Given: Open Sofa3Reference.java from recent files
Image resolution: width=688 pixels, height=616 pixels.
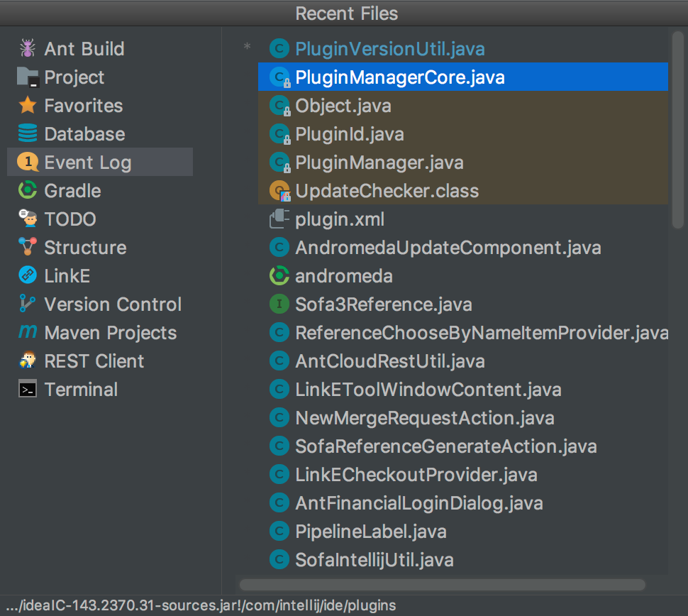Looking at the screenshot, I should (463, 304).
